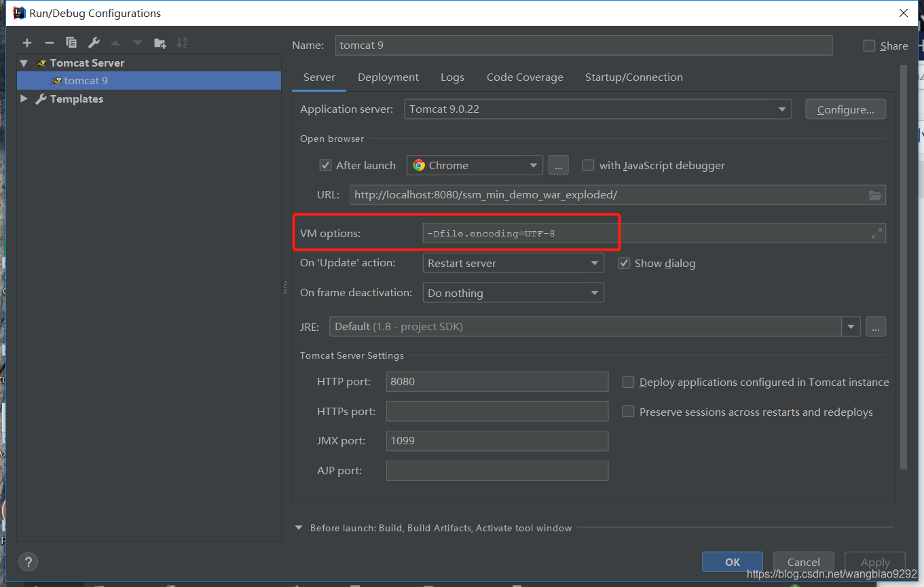Remove the selected configuration with the minus icon
The image size is (924, 587).
49,43
